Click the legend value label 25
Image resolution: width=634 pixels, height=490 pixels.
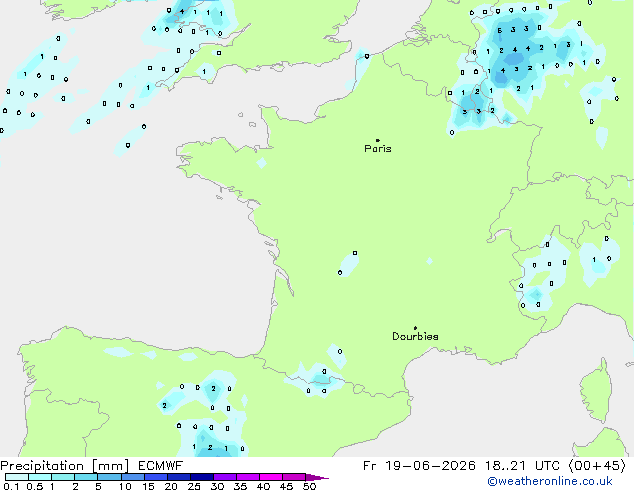(x=194, y=486)
